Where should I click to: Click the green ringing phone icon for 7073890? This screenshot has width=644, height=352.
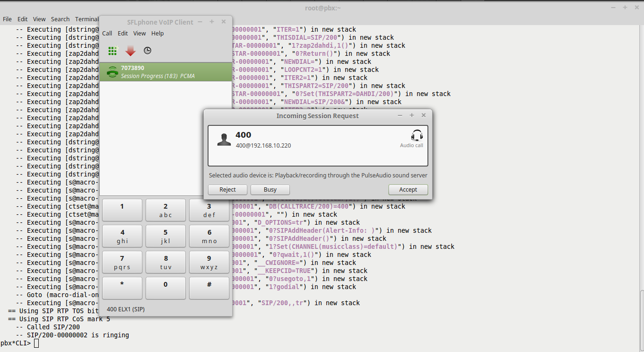point(112,72)
